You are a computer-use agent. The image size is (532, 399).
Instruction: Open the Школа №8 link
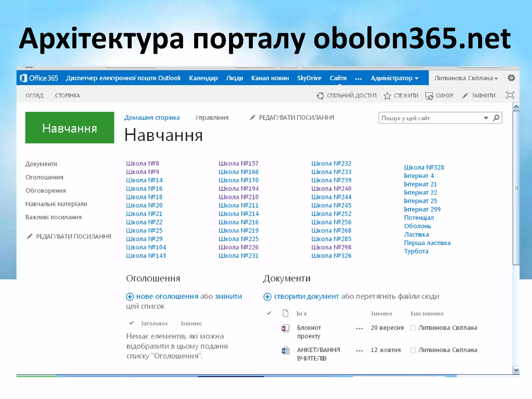coord(142,163)
